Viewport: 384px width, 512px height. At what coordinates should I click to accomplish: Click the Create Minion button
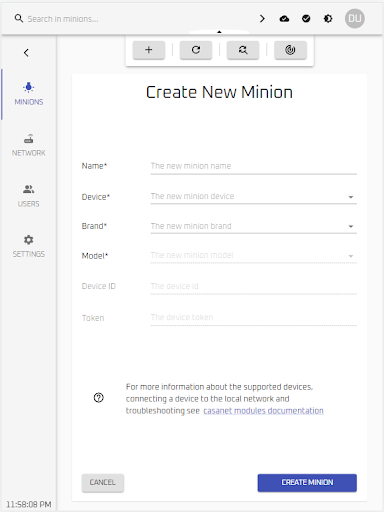click(x=307, y=483)
